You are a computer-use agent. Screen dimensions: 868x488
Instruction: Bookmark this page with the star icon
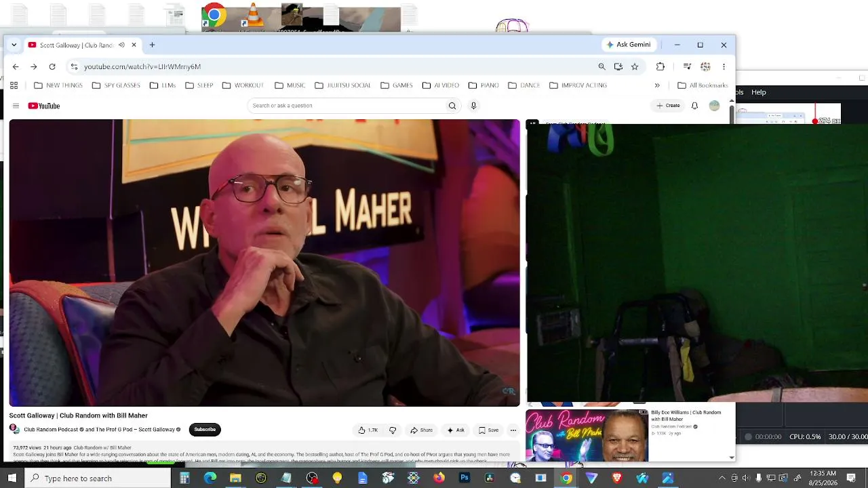tap(635, 66)
